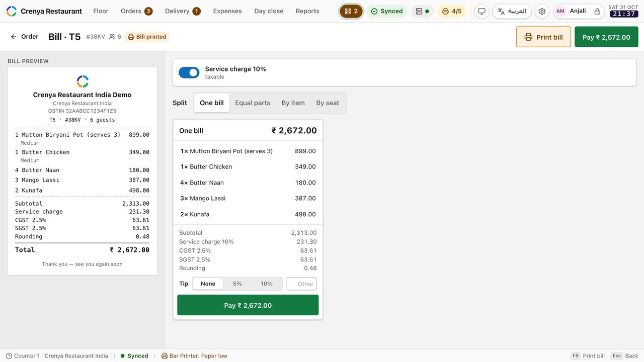Open the Day close menu

[x=269, y=11]
